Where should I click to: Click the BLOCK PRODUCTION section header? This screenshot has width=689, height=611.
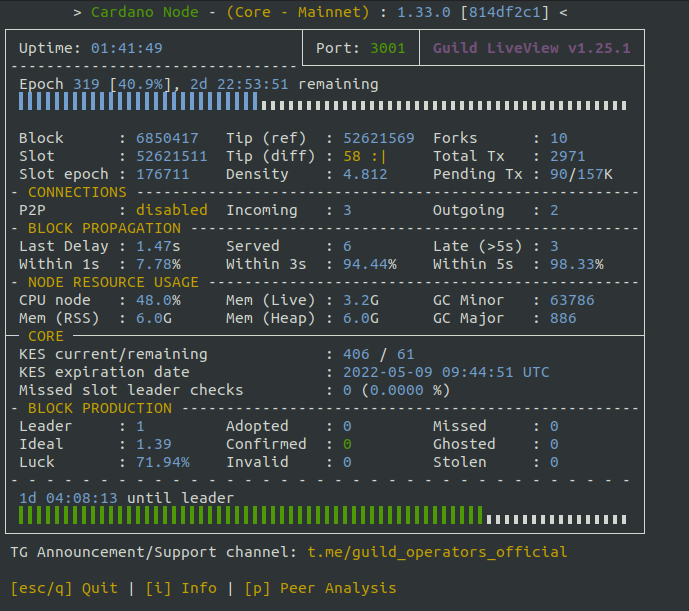(x=100, y=408)
